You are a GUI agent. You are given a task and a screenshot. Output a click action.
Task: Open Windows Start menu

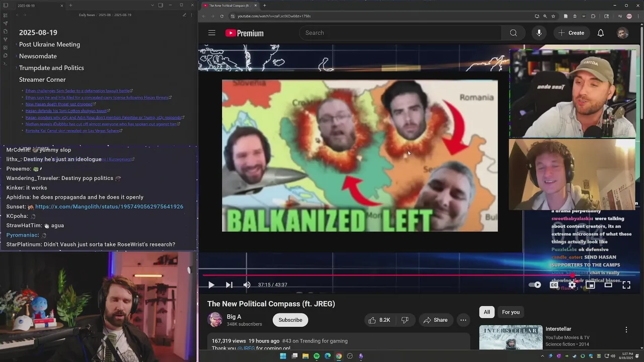point(283,356)
